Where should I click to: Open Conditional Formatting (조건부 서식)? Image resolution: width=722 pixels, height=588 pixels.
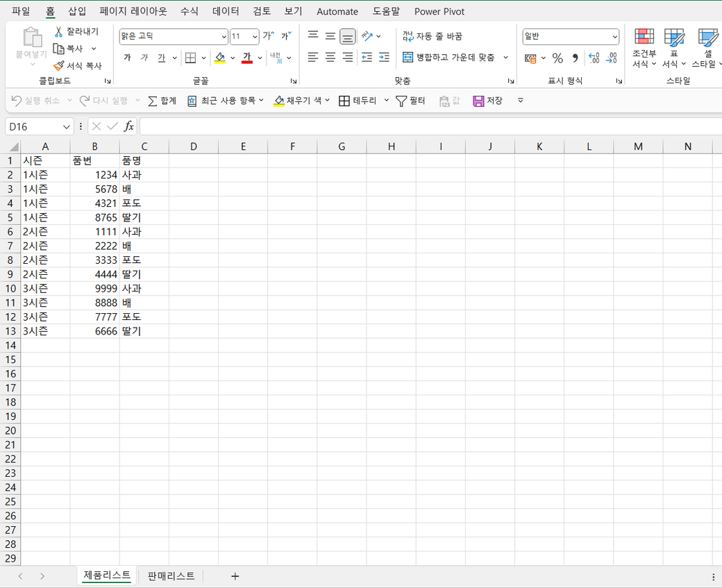644,48
